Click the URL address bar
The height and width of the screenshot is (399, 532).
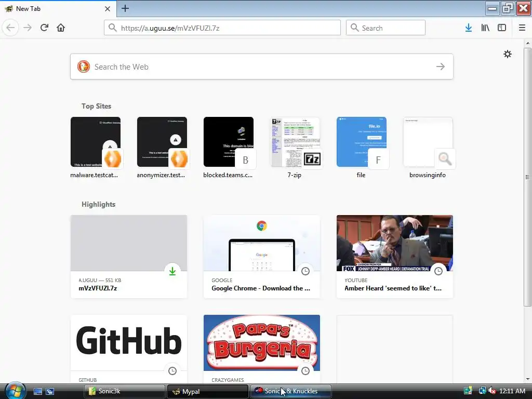[222, 28]
